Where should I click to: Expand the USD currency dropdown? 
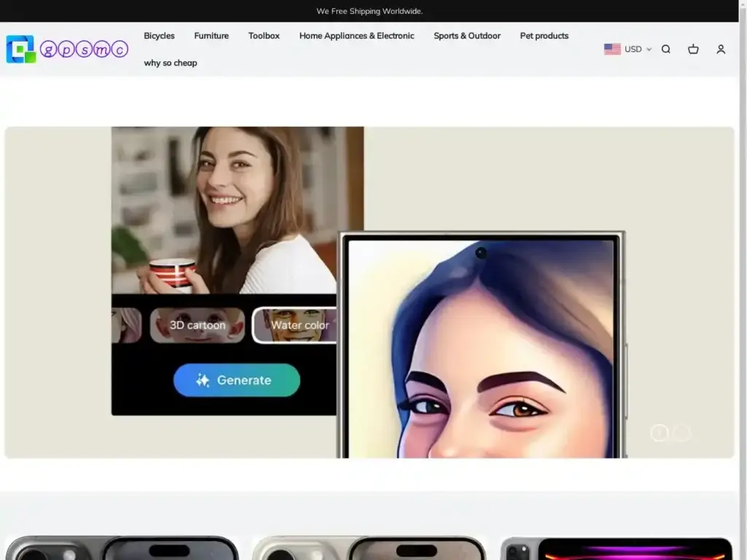(638, 50)
